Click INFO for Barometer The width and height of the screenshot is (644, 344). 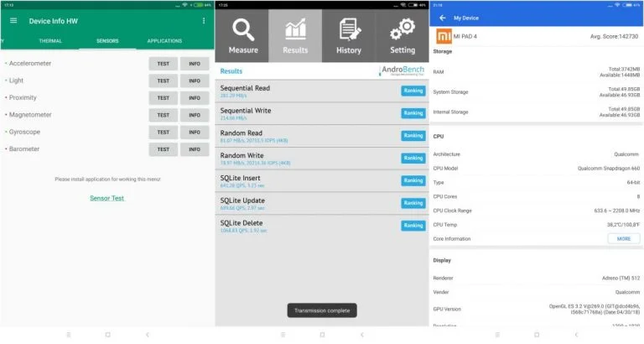[x=195, y=149]
